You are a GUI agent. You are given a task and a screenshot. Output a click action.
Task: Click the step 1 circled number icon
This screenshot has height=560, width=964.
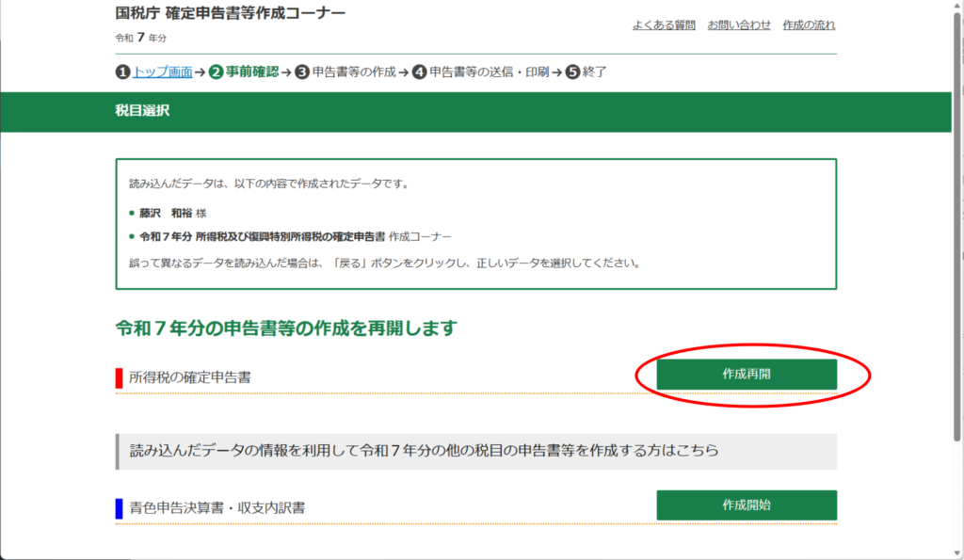122,72
